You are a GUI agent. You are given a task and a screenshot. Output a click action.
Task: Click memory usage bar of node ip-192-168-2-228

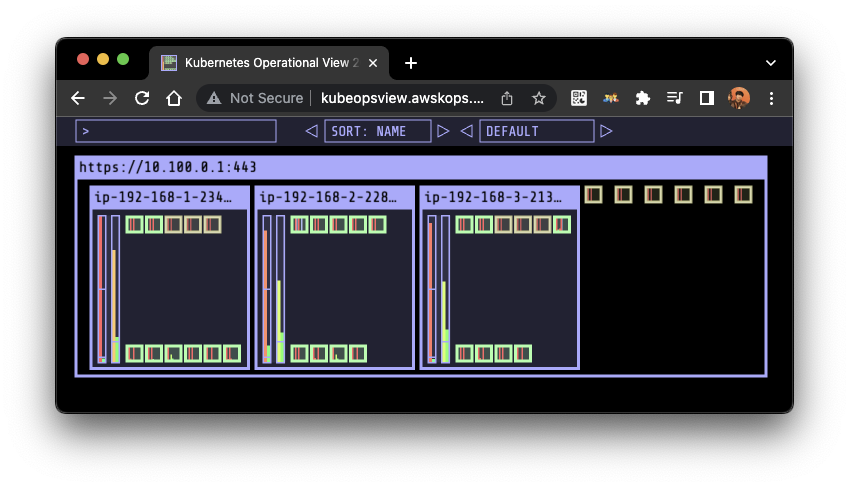(280, 289)
